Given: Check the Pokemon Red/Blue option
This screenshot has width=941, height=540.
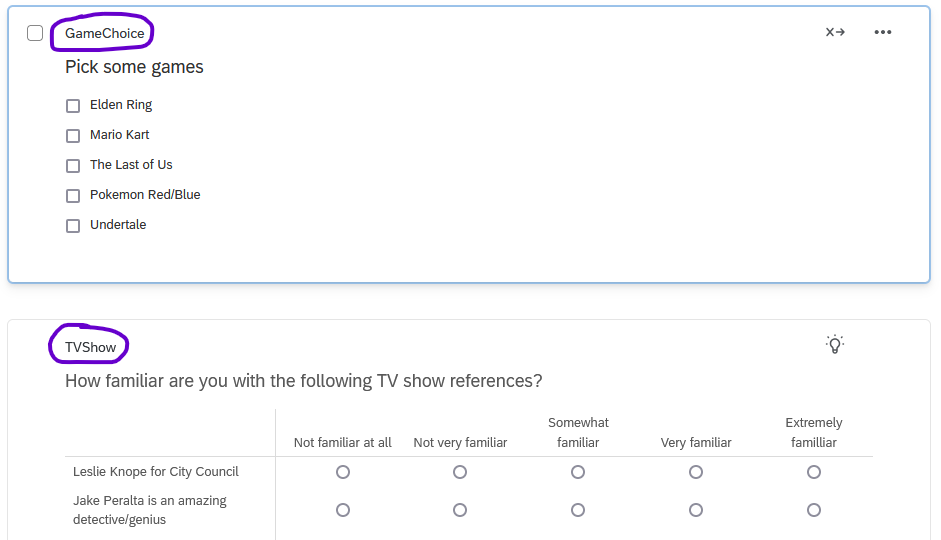Looking at the screenshot, I should tap(73, 196).
